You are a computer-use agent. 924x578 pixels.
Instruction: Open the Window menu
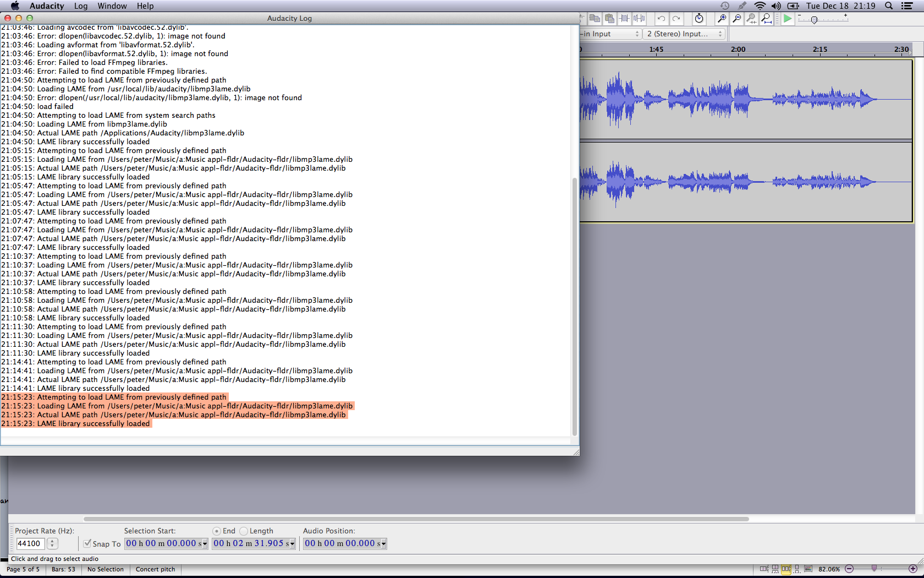coord(112,6)
